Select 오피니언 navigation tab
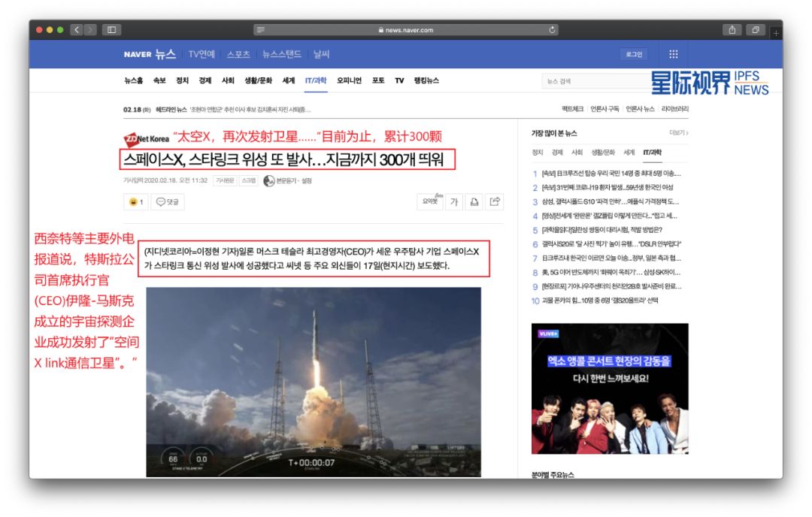 [349, 80]
